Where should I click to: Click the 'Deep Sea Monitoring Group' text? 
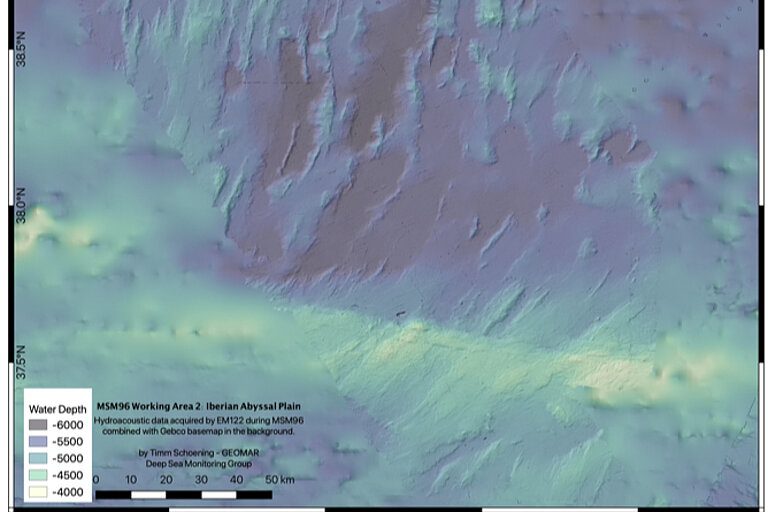coord(198,463)
